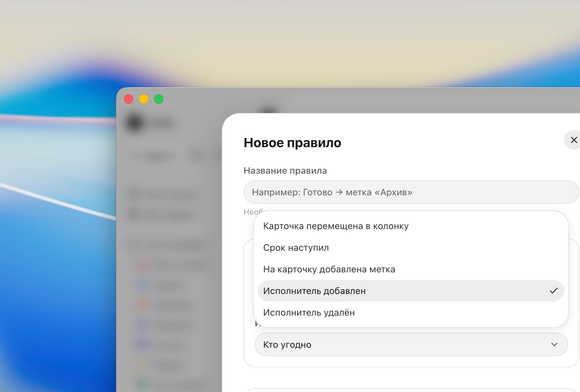Choose 'Исполнитель удалён' trigger option
This screenshot has width=580, height=392.
[411, 312]
